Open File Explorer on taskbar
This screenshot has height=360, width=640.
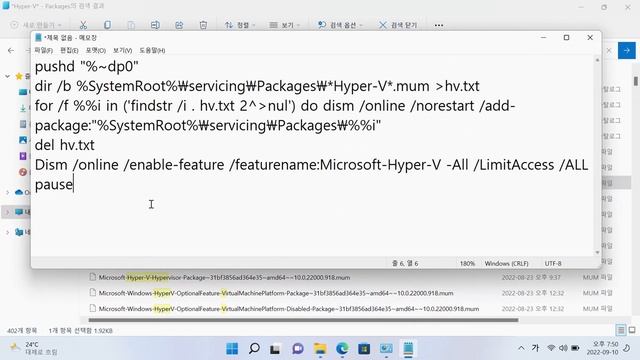tap(320, 349)
